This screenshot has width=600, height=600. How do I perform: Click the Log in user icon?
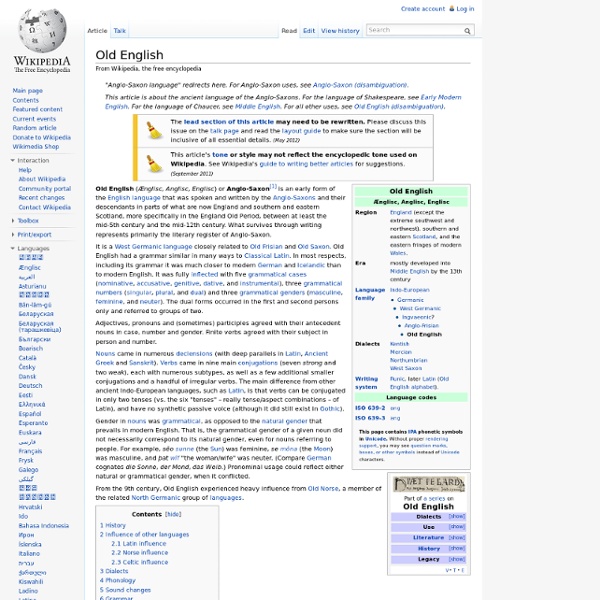[452, 8]
